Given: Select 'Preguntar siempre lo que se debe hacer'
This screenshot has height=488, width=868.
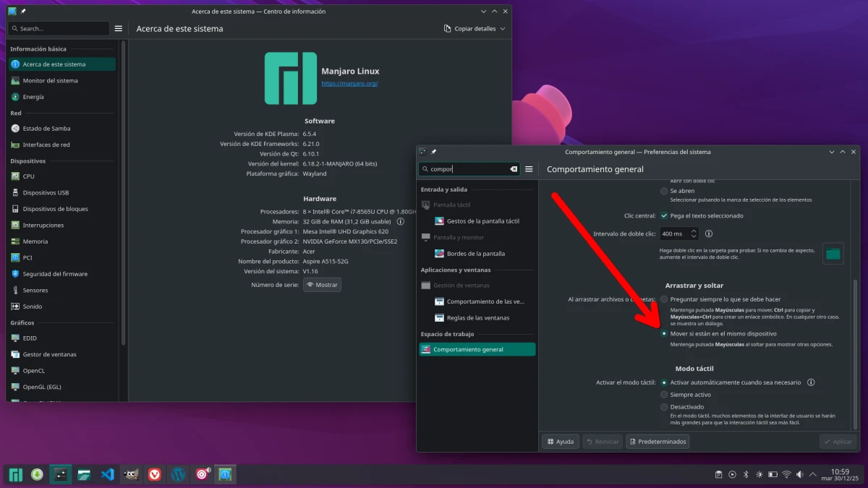Looking at the screenshot, I should point(664,299).
